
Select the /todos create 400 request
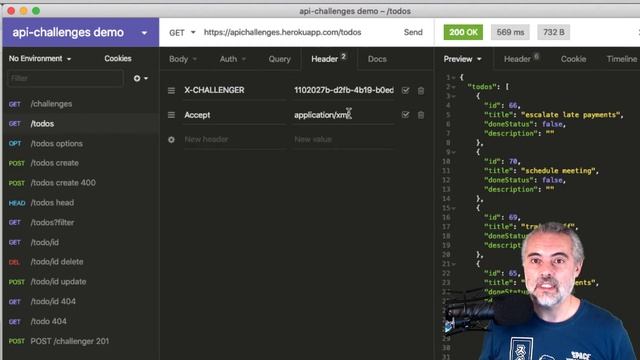[81, 183]
